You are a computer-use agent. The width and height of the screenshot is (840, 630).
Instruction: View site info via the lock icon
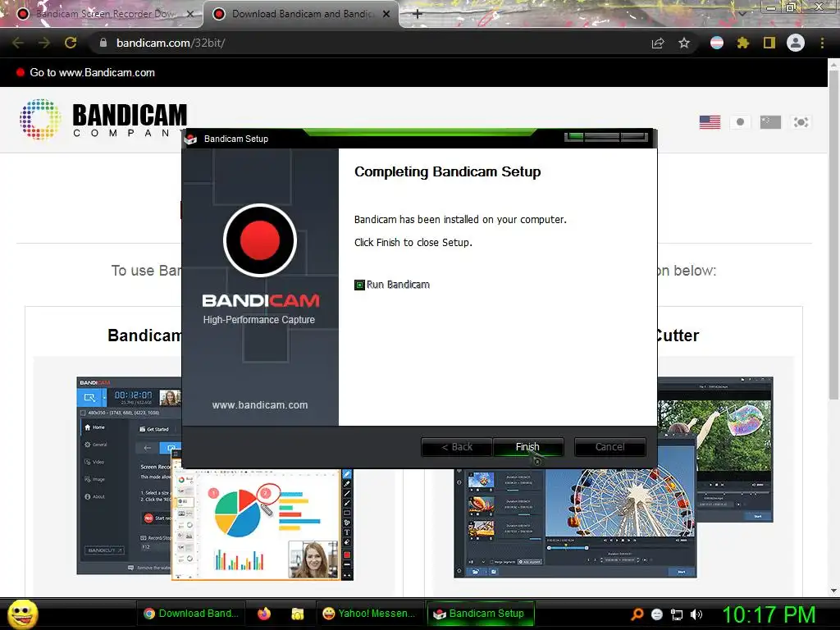(x=103, y=43)
